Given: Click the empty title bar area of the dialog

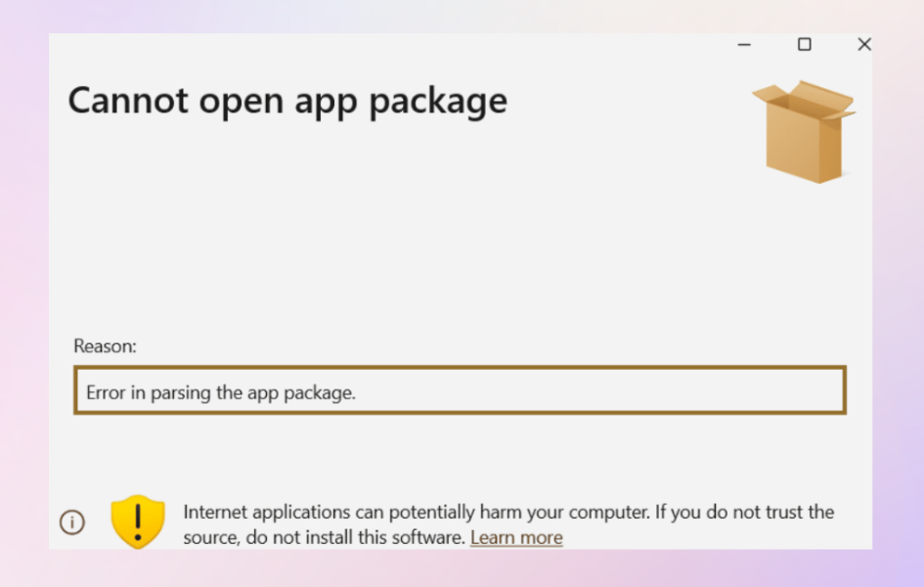Looking at the screenshot, I should [x=391, y=47].
